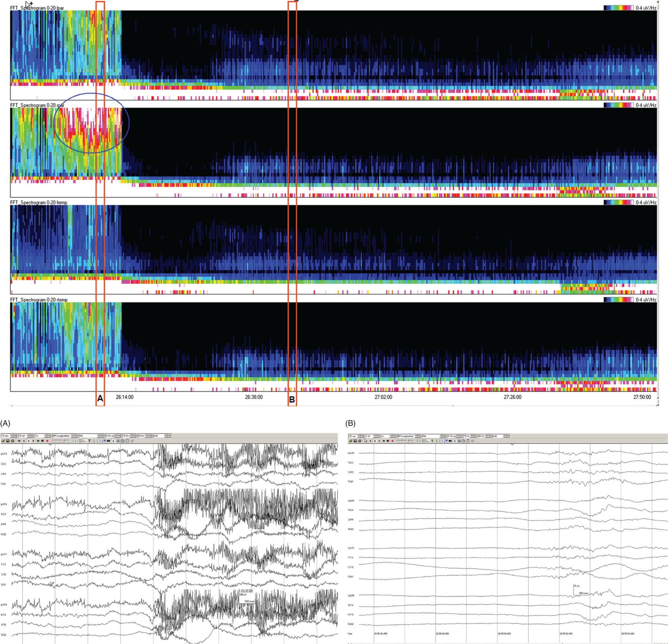Click the clock icon in panel B toolbar

[x=441, y=441]
